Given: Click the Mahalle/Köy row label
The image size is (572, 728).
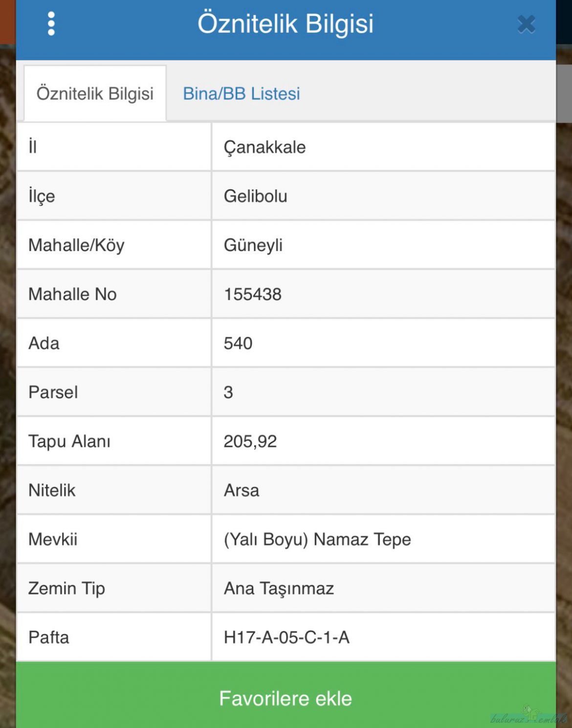Looking at the screenshot, I should pos(76,245).
